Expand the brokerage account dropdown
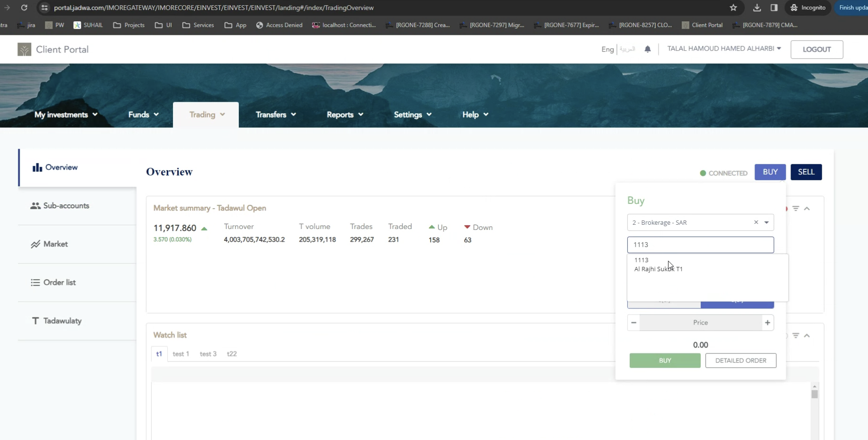Screen dimensions: 868x440 point(766,222)
